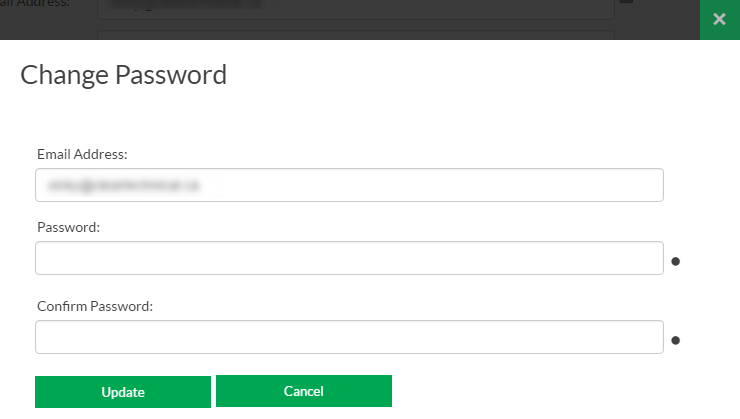740x419 pixels.
Task: Click the dot indicator beside Confirm Password field
Action: pyautogui.click(x=675, y=340)
